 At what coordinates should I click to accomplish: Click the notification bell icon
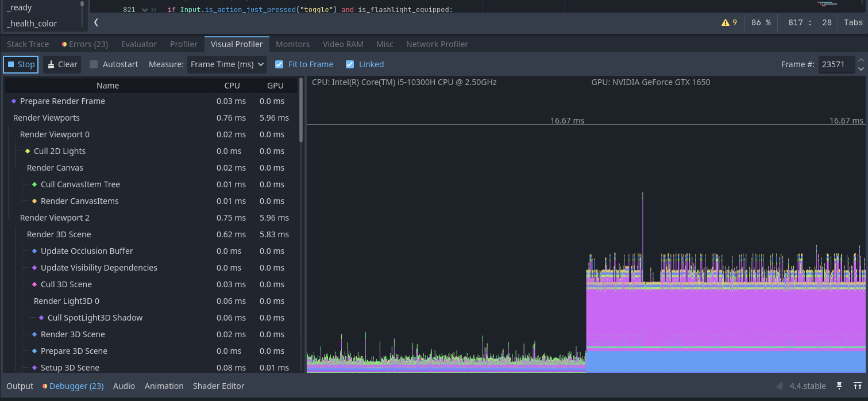780,386
